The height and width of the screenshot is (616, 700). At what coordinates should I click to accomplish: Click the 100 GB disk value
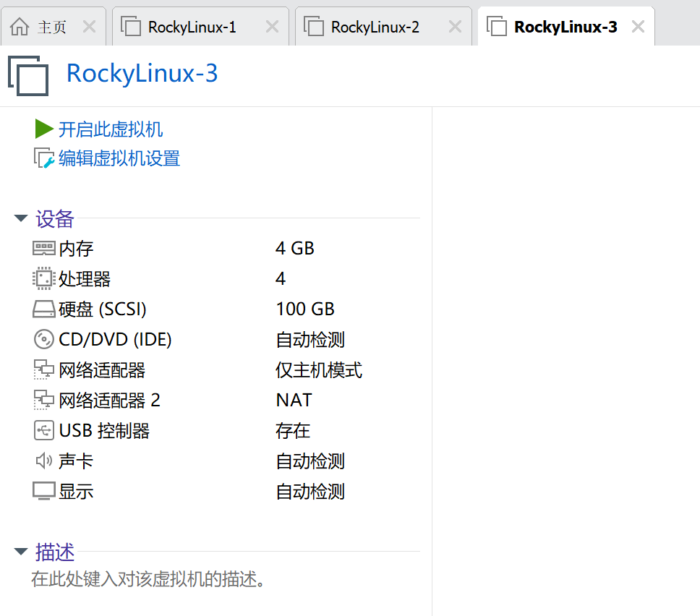point(305,309)
